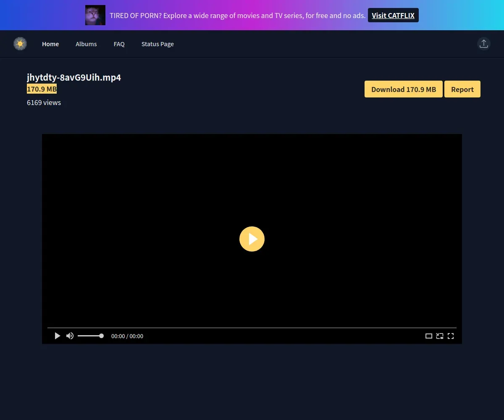Click Download 170.9 MB button

[404, 89]
